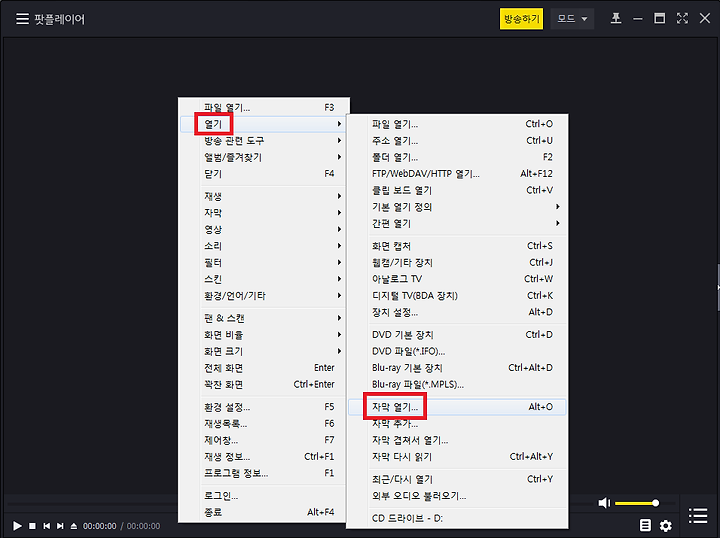
Task: Select 외부 오디오 불러오기... item
Action: pos(457,495)
